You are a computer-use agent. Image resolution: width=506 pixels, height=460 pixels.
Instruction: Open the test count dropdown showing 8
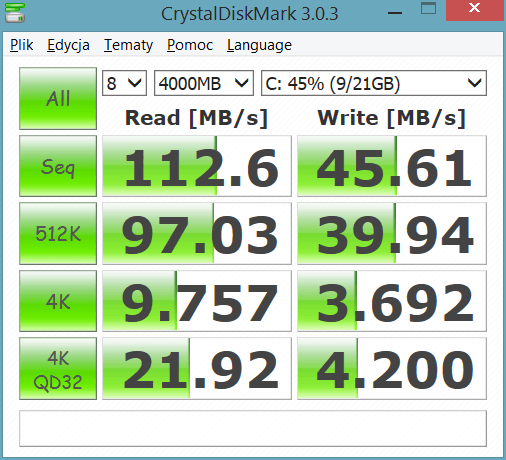[x=124, y=83]
